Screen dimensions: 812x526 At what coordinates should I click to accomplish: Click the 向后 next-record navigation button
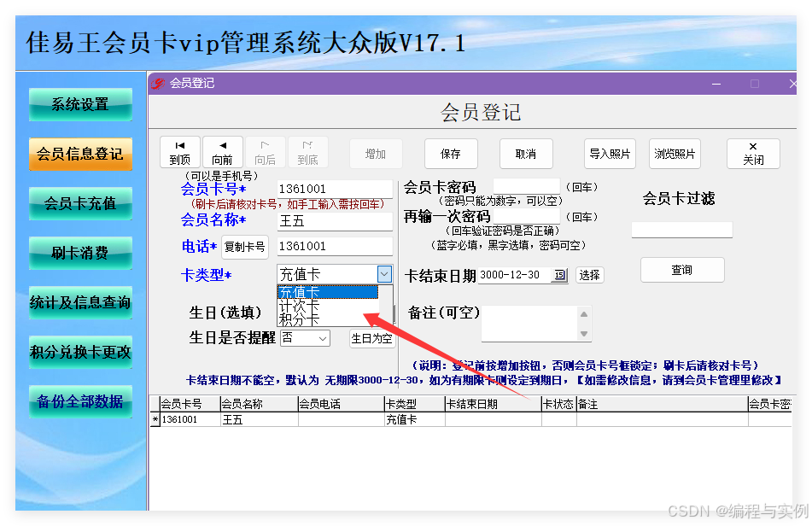tap(266, 153)
